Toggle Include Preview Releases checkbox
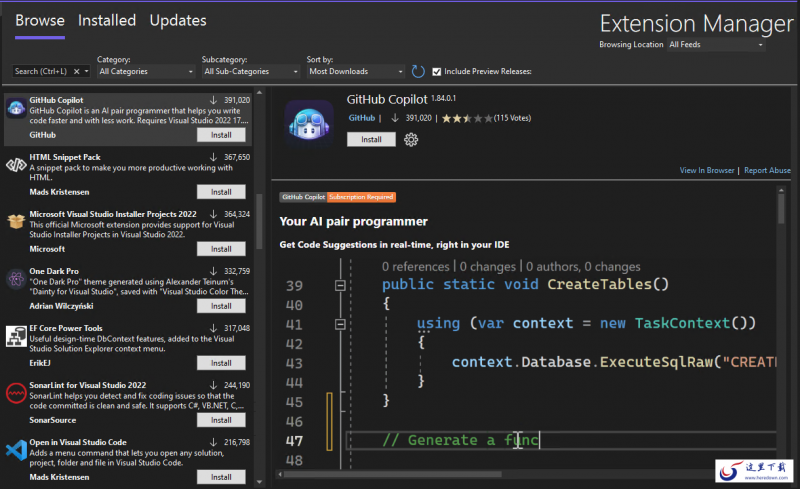Image resolution: width=800 pixels, height=489 pixels. 436,72
